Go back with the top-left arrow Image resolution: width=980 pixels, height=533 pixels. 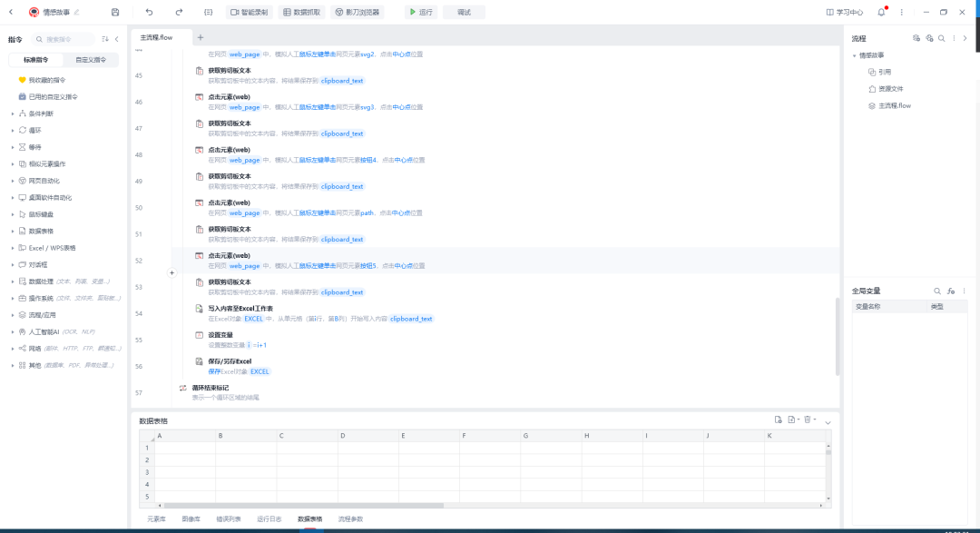point(11,12)
